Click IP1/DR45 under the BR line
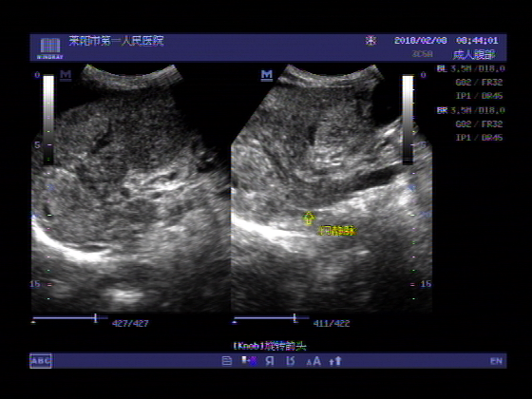 479,138
